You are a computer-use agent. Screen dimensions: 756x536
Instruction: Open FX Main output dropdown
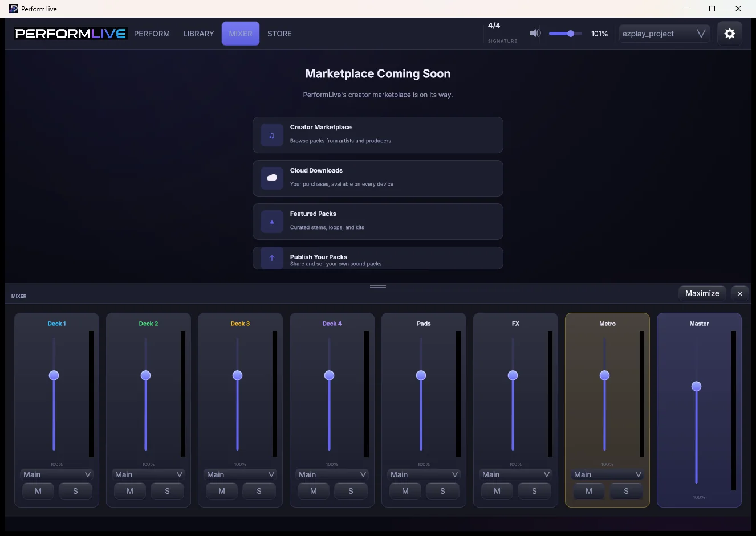[516, 474]
